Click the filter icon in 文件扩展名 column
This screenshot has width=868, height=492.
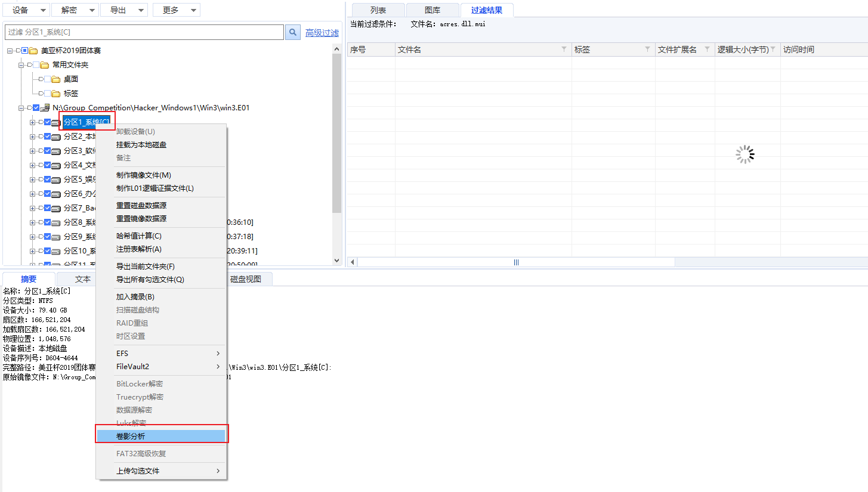(x=708, y=49)
